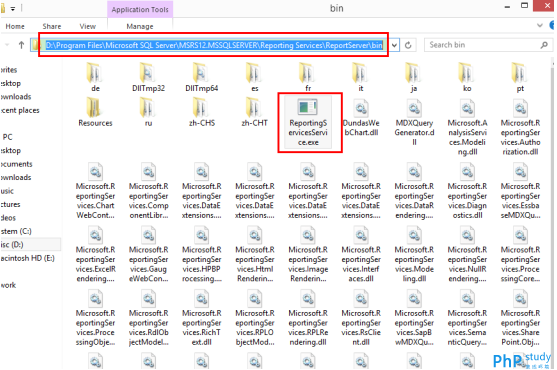Viewport: 557px width, 370px height.
Task: Select Microsoft.ReportingServices.ProcessingObje... file
Action: point(95,317)
